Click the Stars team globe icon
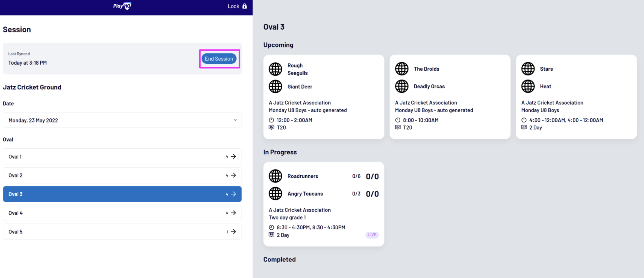644x278 pixels. click(528, 69)
